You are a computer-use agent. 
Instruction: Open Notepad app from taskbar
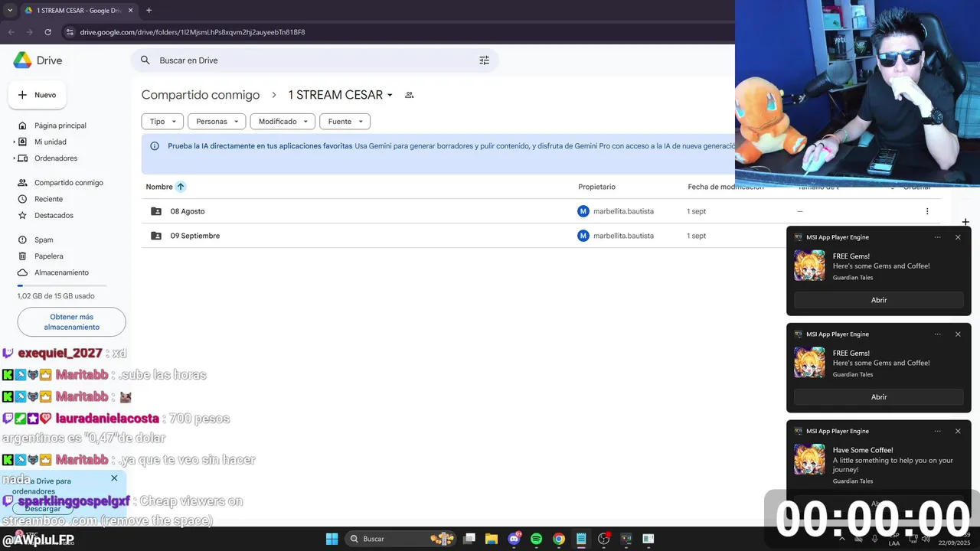pos(581,539)
